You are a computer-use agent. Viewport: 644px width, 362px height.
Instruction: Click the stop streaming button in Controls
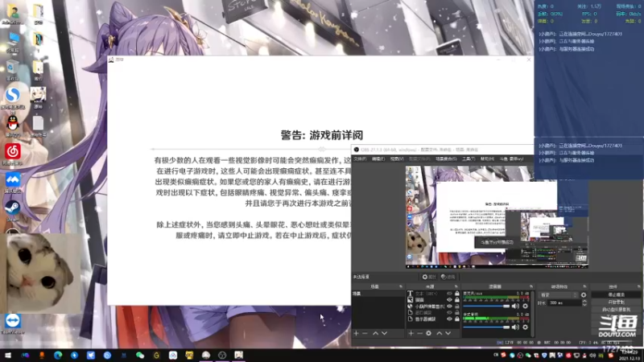tap(617, 294)
